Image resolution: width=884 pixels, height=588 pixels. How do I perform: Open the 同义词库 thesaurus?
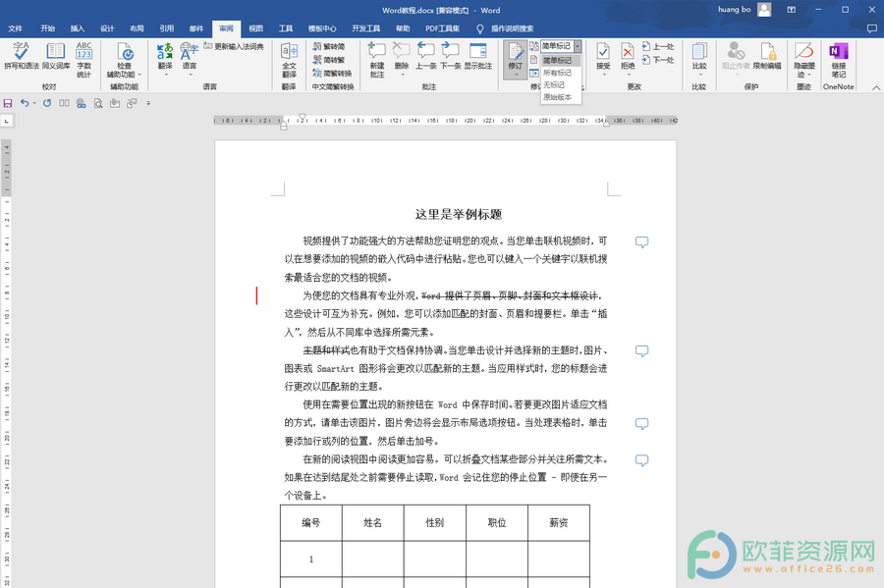[x=55, y=56]
